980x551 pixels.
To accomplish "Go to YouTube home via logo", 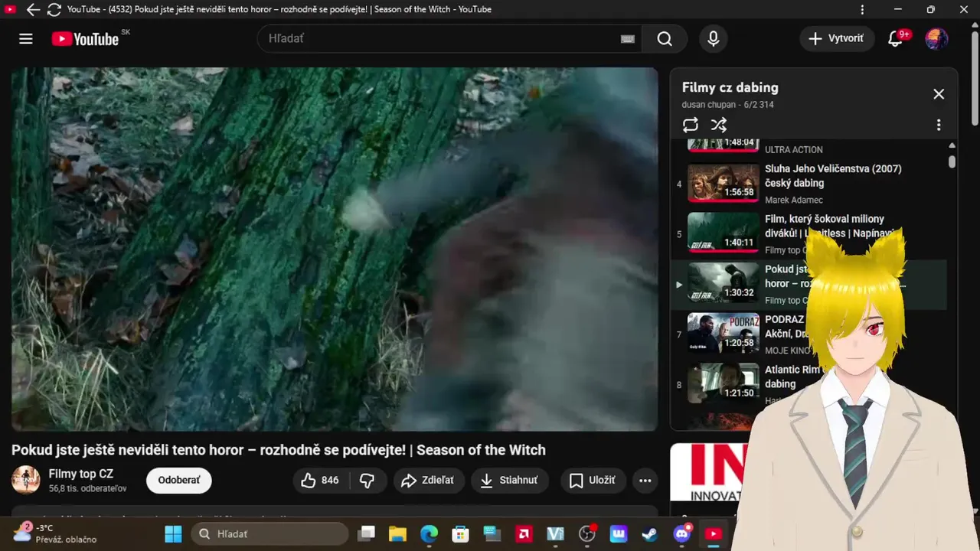I will [85, 39].
